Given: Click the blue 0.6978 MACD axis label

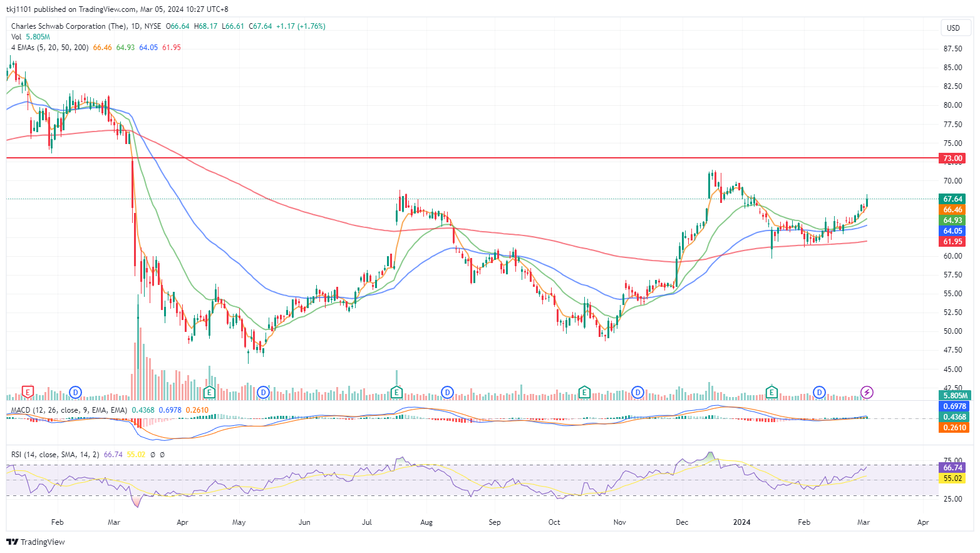Looking at the screenshot, I should (954, 406).
